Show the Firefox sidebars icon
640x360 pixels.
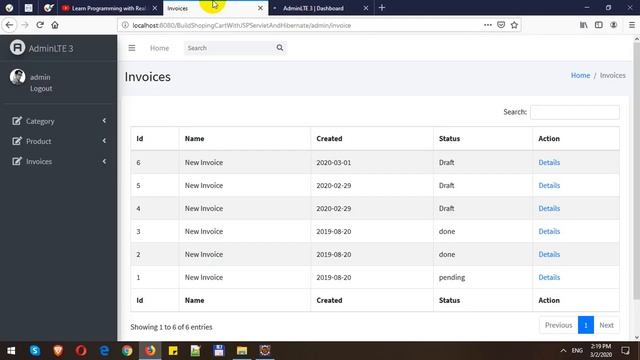(x=598, y=25)
